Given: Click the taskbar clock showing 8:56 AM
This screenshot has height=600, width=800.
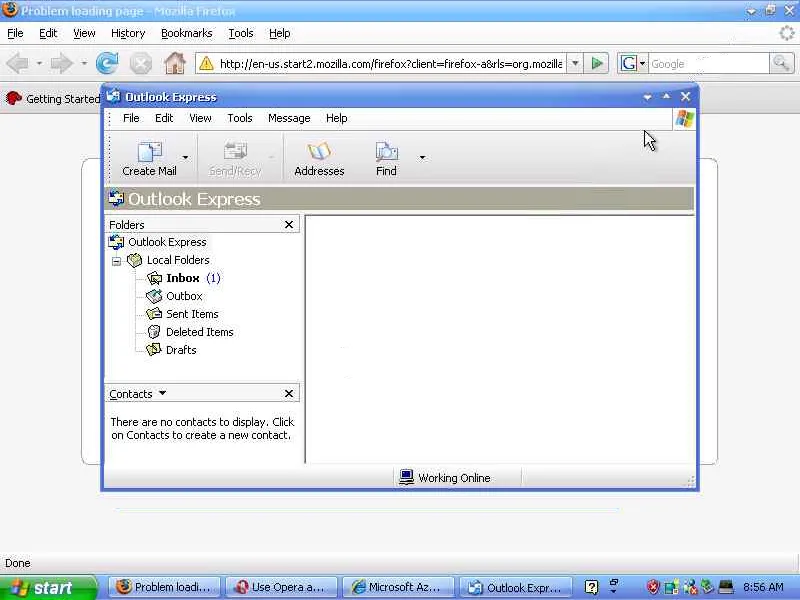Looking at the screenshot, I should point(763,587).
